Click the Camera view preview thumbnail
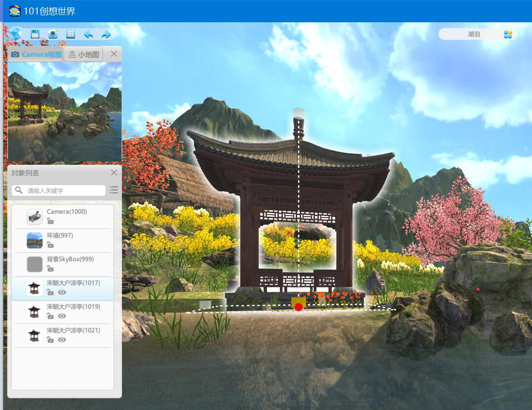The image size is (532, 410). pos(65,112)
